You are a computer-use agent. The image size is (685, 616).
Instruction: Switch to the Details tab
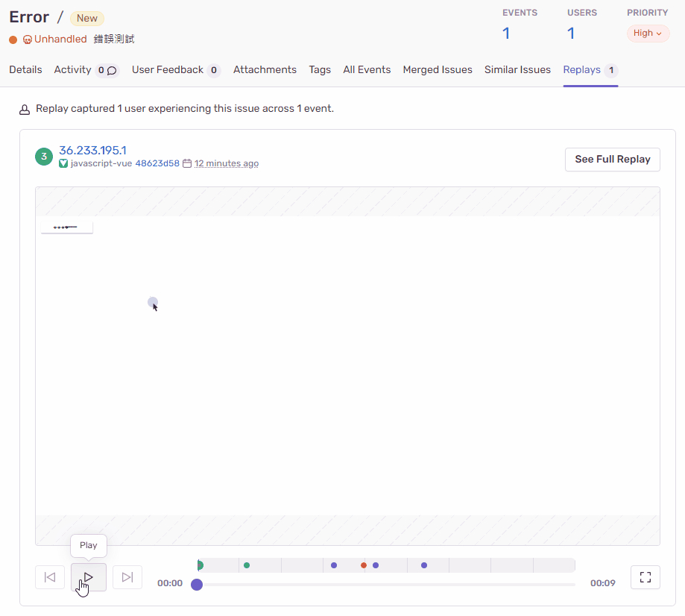[x=25, y=69]
